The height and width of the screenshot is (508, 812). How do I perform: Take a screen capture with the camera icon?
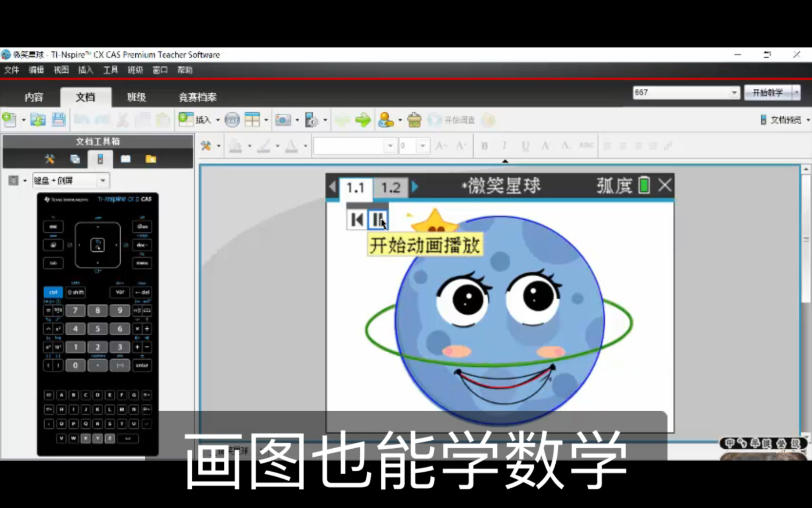[283, 119]
